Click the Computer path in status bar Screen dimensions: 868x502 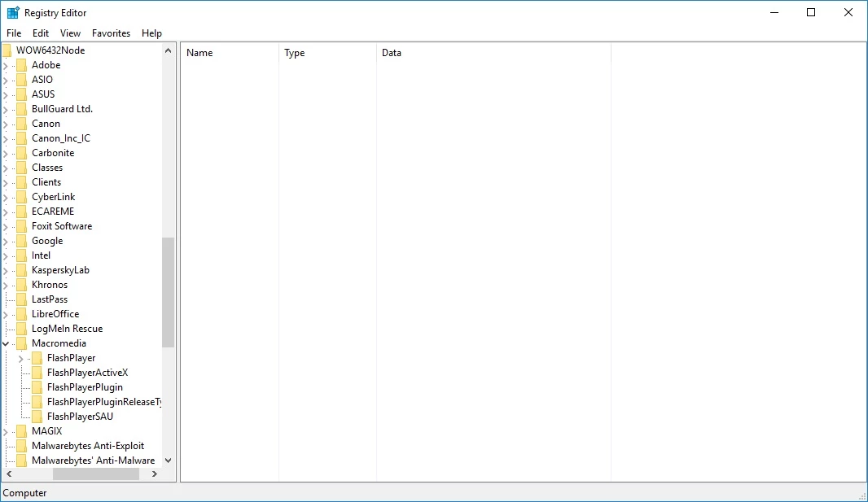25,493
